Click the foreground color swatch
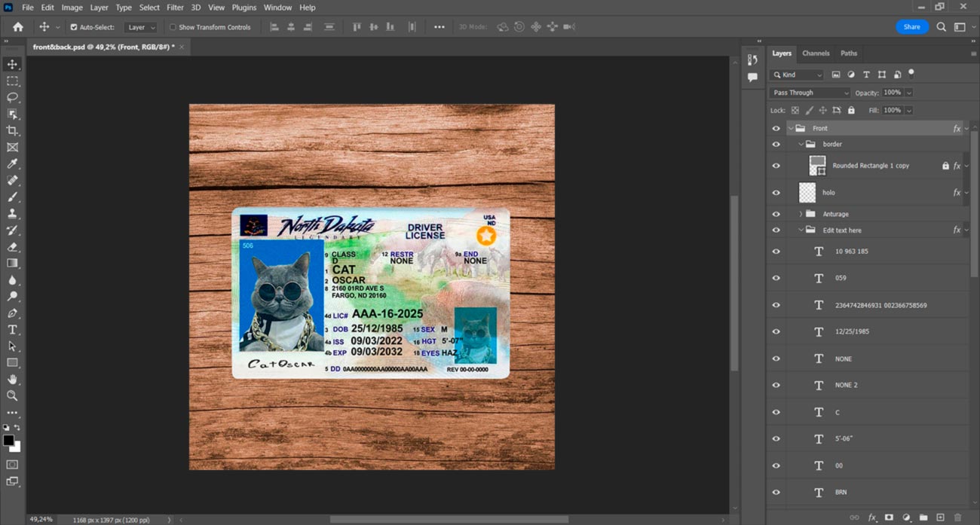980x525 pixels. tap(8, 440)
